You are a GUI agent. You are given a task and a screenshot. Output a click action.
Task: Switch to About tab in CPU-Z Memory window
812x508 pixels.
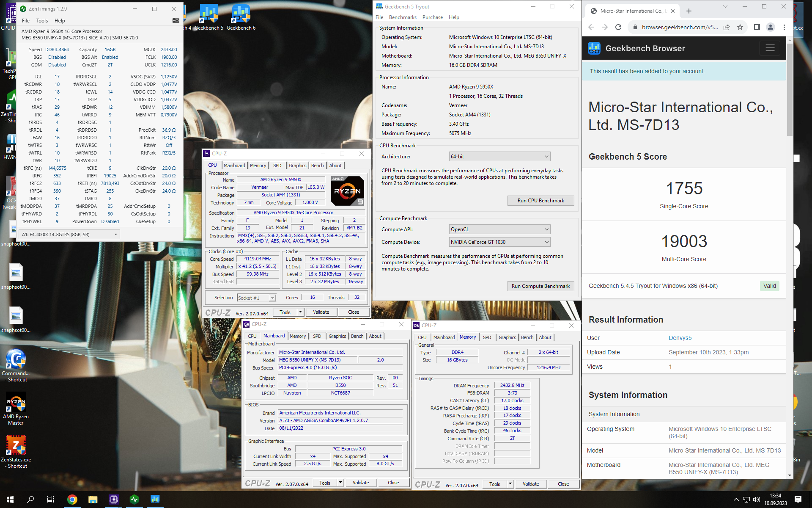click(x=545, y=337)
